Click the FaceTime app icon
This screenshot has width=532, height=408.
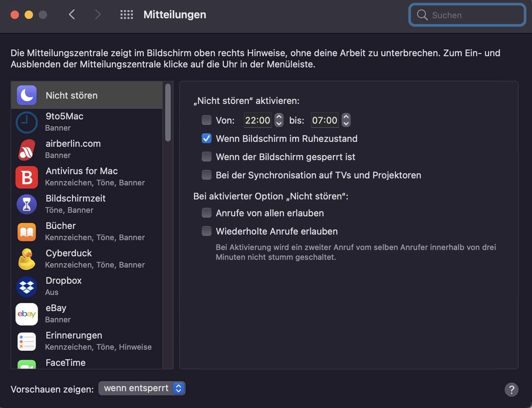click(27, 365)
